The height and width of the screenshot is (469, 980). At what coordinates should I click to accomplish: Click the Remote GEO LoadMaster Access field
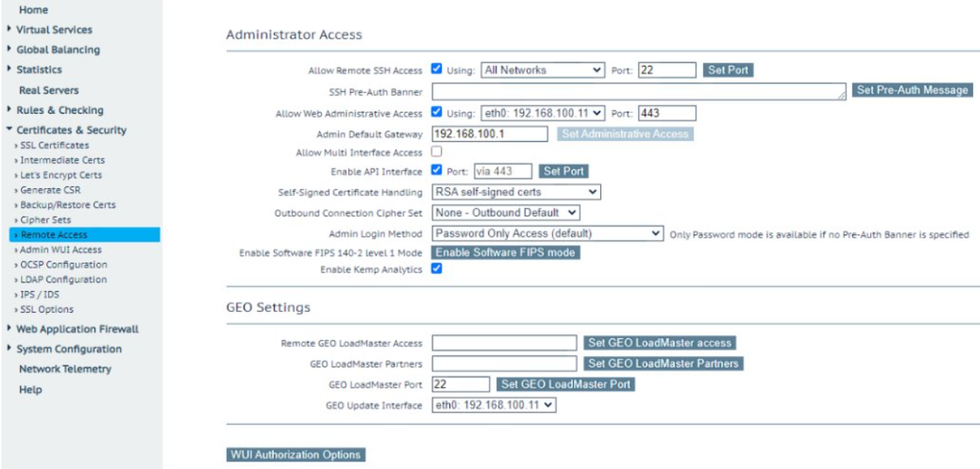[504, 343]
